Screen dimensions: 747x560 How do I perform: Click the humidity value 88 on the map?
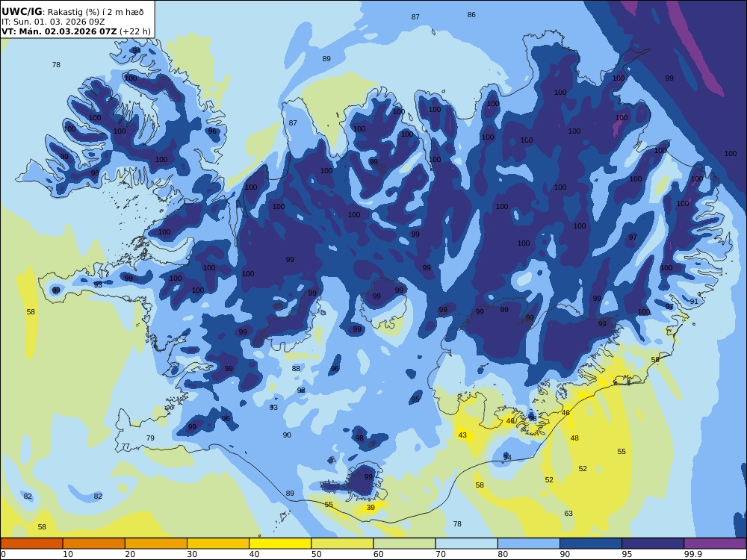297,369
